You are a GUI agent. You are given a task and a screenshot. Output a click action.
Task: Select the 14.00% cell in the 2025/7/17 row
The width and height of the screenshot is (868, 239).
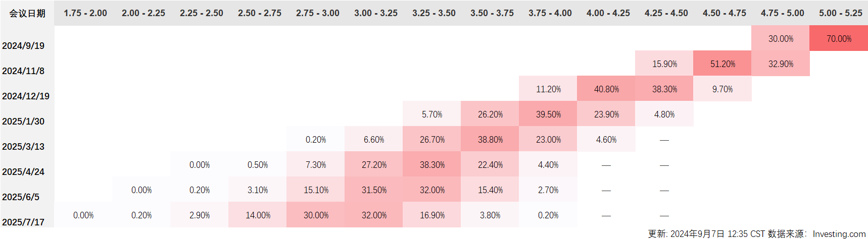click(258, 215)
